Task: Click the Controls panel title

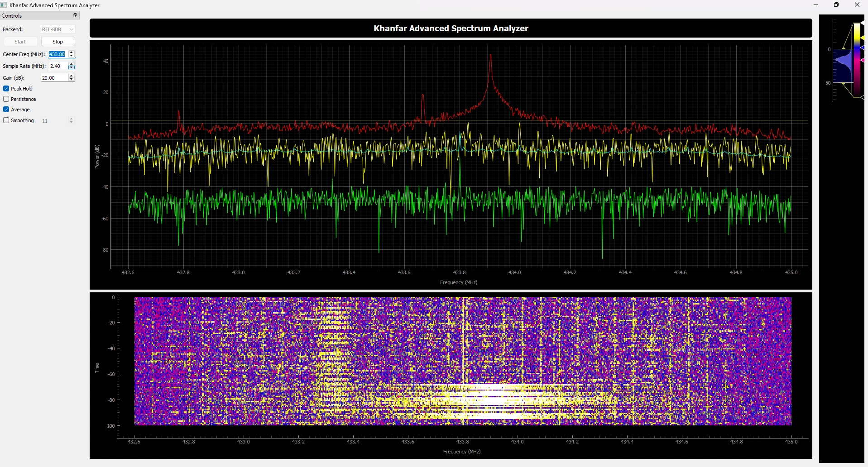Action: pyautogui.click(x=12, y=16)
